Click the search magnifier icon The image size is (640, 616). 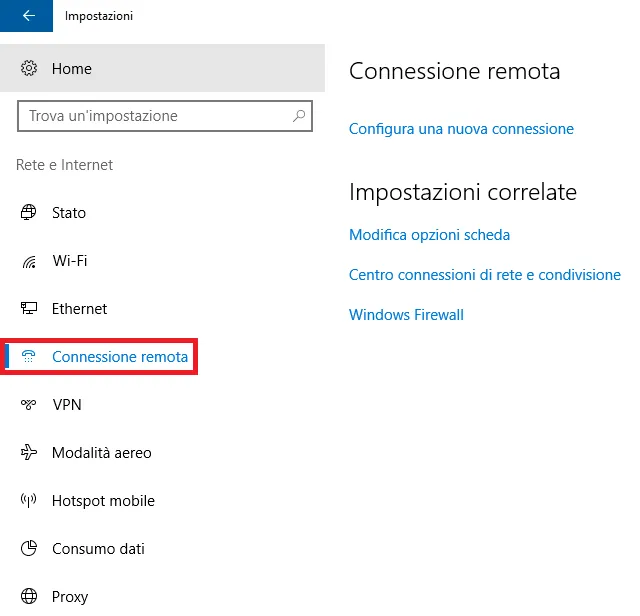point(299,116)
